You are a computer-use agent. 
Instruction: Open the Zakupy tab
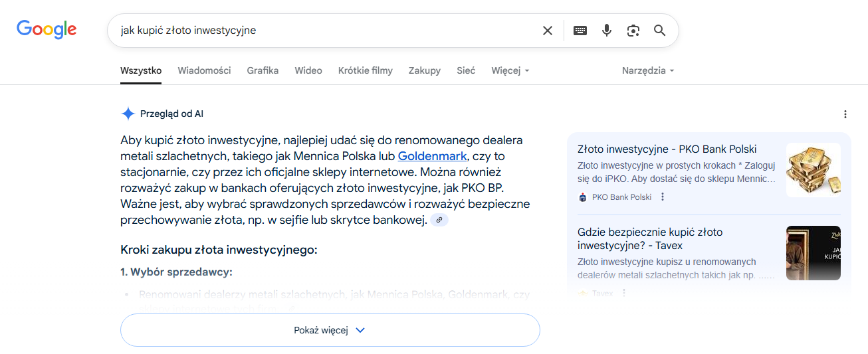(425, 70)
